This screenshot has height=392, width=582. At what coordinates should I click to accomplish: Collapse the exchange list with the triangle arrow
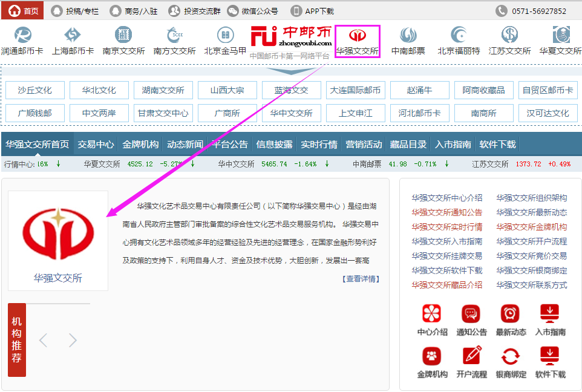pos(290,71)
